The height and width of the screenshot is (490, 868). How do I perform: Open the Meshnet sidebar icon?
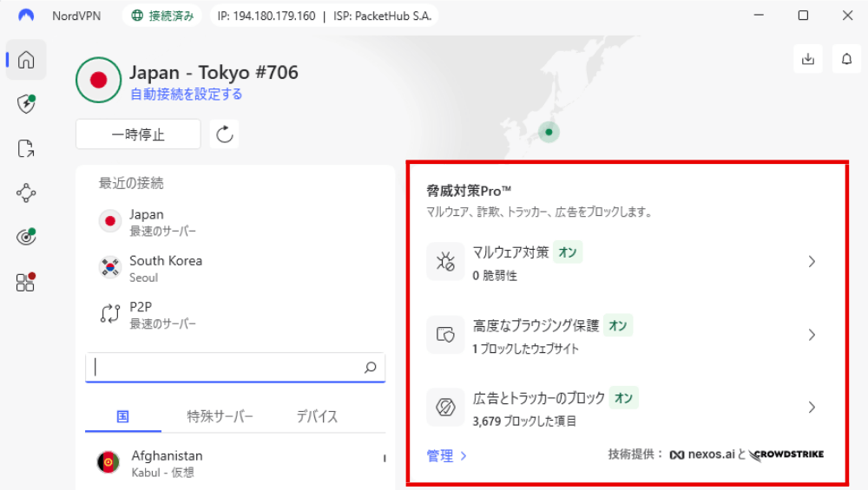click(x=26, y=193)
